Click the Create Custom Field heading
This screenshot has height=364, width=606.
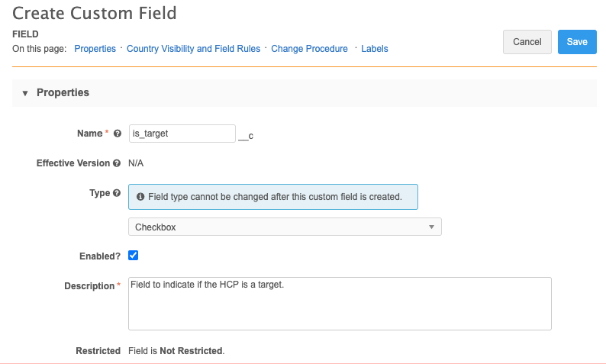(95, 13)
